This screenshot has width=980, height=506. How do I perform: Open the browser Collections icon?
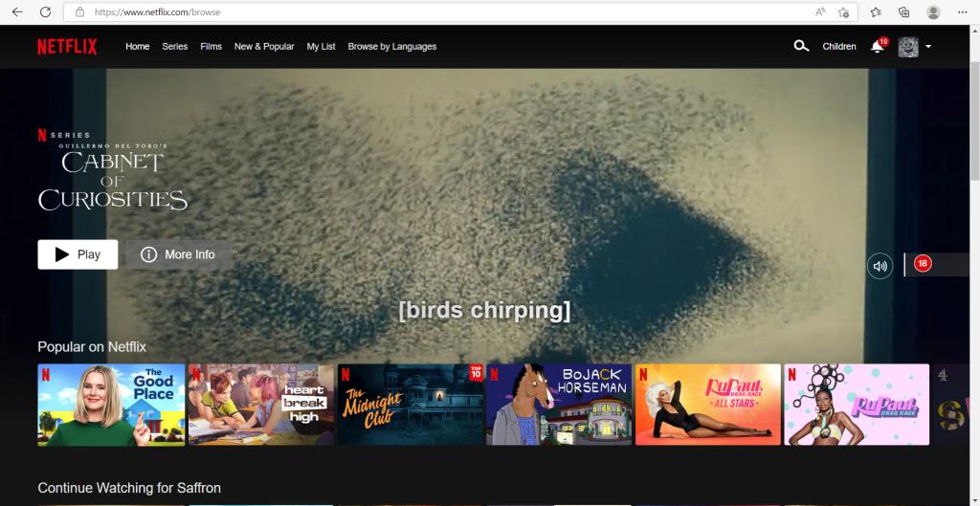pos(903,12)
